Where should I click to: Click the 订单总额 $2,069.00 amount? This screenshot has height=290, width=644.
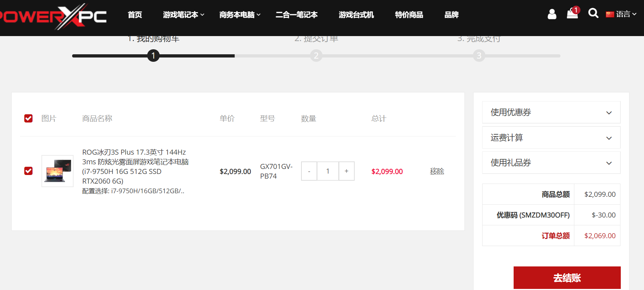(x=600, y=236)
